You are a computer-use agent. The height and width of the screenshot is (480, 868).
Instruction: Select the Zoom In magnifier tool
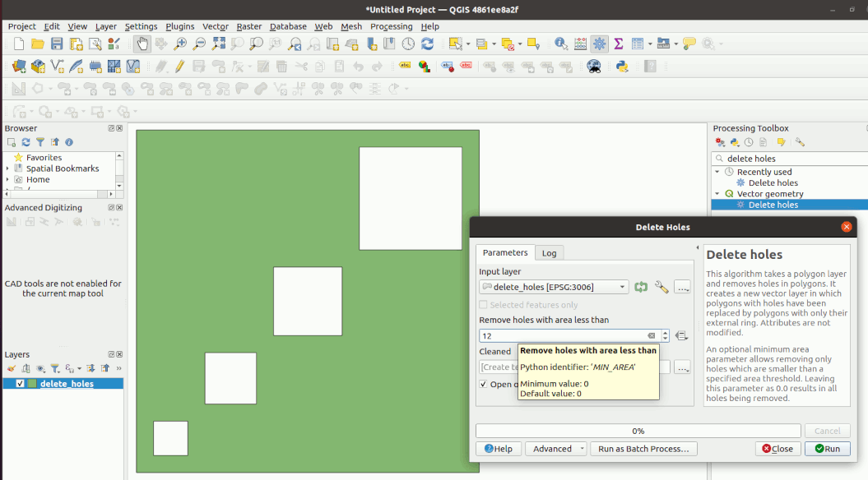pyautogui.click(x=180, y=44)
